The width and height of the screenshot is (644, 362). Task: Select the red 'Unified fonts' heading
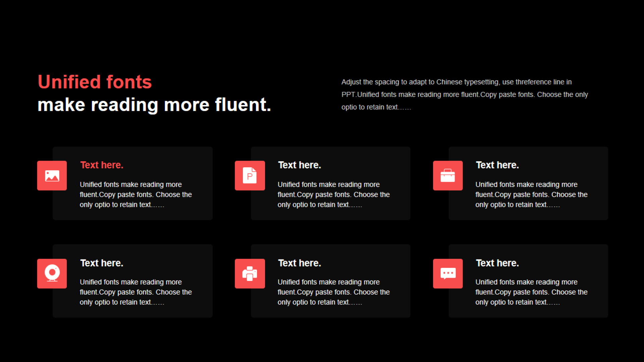[95, 82]
